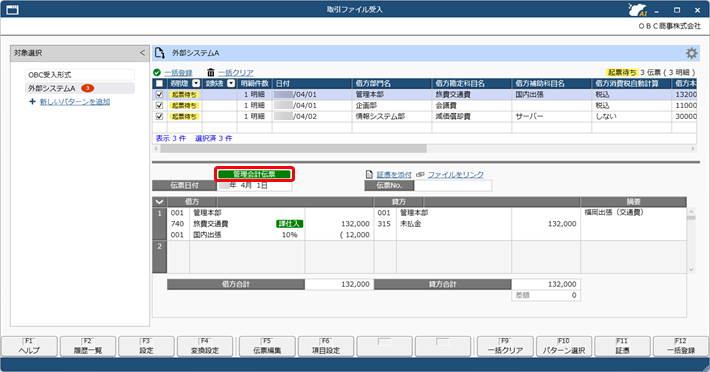Click the 課仕入 green tag in journal row 1
The image size is (710, 372).
(x=289, y=224)
